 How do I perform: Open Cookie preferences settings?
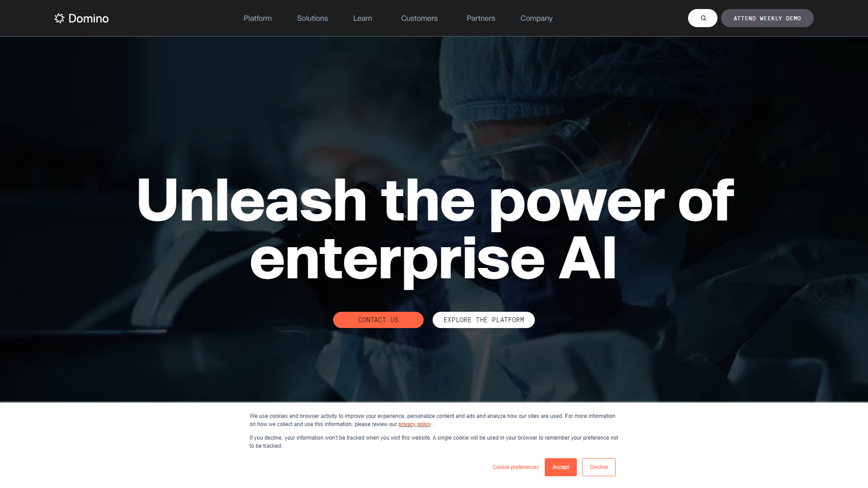(516, 467)
